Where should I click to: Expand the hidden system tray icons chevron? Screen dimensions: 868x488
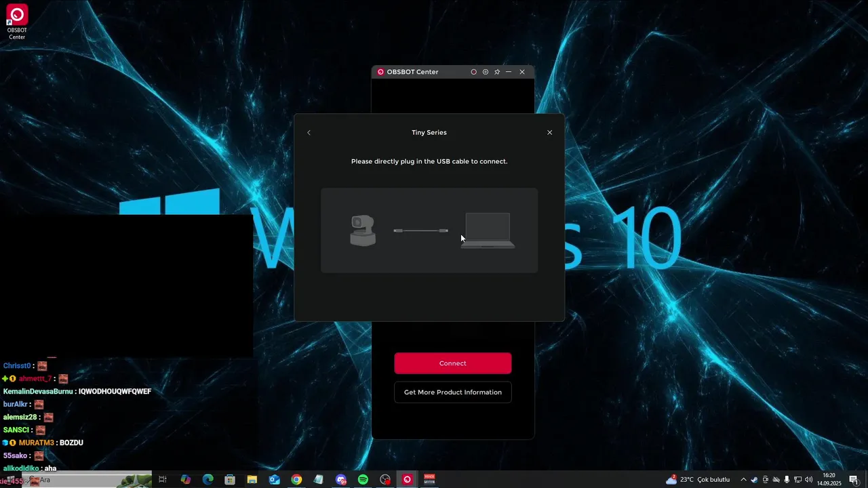[743, 480]
